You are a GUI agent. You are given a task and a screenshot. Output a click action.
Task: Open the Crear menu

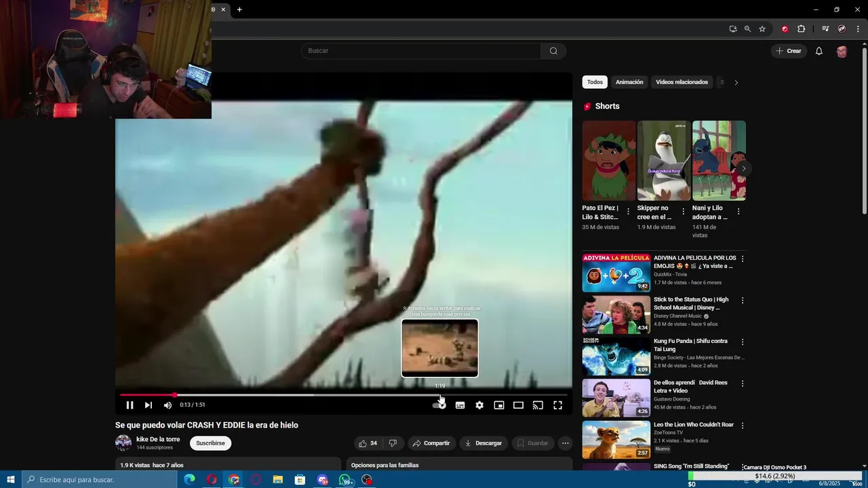pos(789,51)
